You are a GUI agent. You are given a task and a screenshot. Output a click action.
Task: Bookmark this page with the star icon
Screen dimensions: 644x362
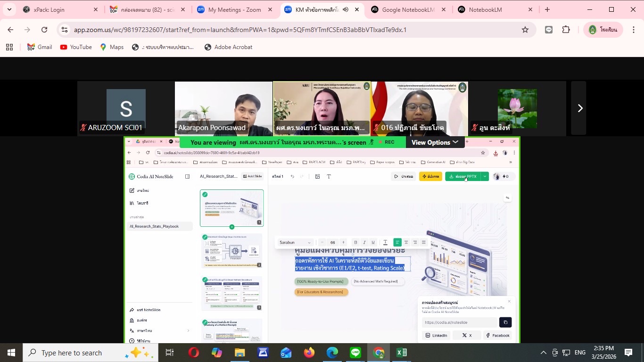pos(525,30)
